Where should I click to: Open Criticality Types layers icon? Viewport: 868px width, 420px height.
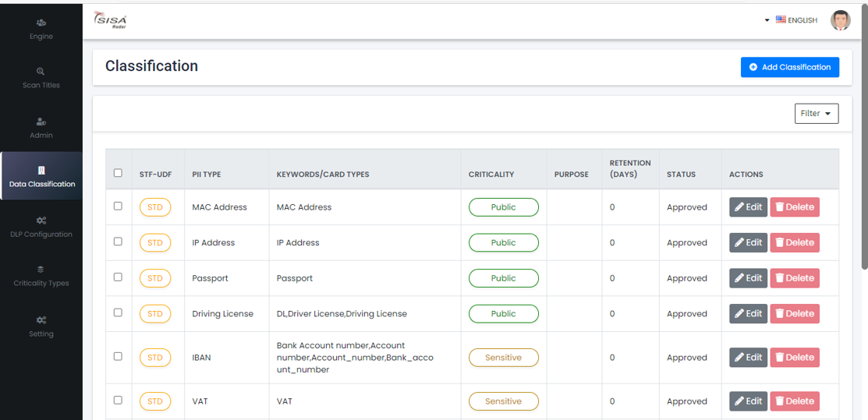[41, 270]
